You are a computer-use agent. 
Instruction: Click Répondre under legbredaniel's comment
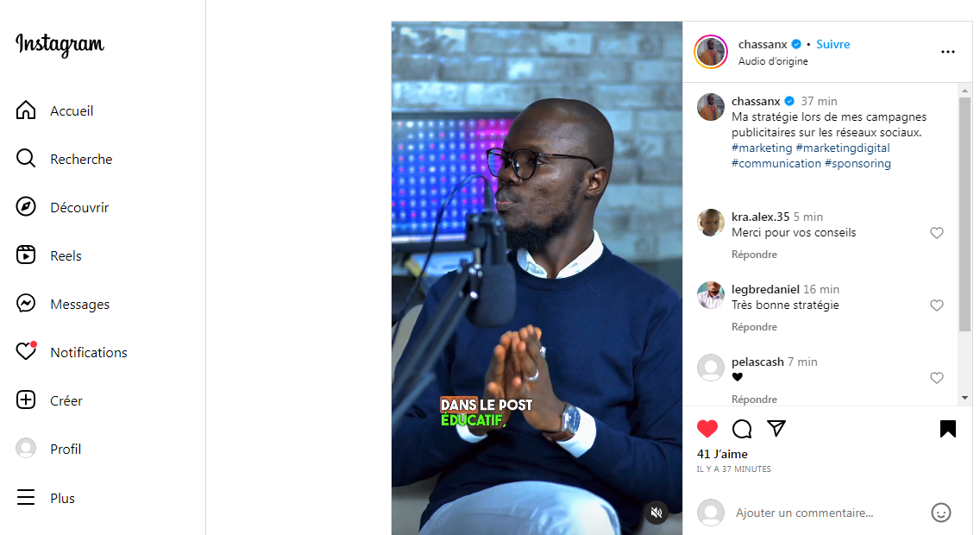click(754, 327)
